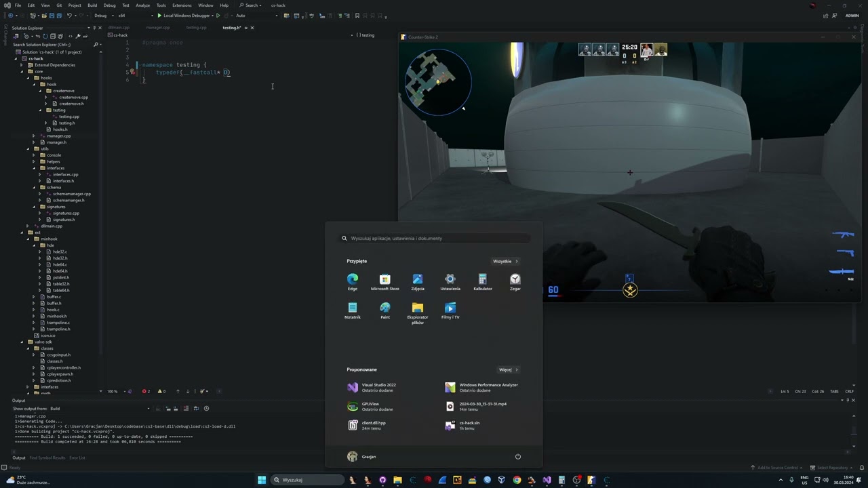Click Save All in Visual Studio toolbar
The width and height of the screenshot is (868, 488).
click(x=59, y=16)
